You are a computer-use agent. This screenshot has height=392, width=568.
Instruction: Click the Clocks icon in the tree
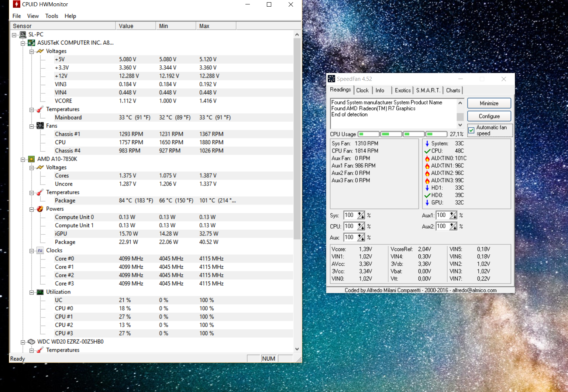coord(40,250)
